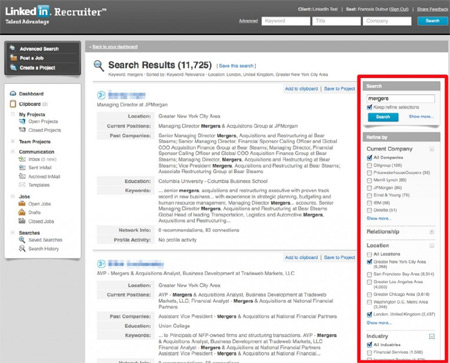Expand the Relationship filter section

point(432,232)
